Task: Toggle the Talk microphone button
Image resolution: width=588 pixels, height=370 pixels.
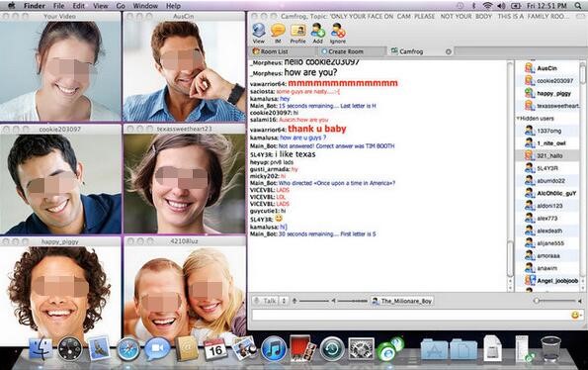Action: tap(265, 301)
